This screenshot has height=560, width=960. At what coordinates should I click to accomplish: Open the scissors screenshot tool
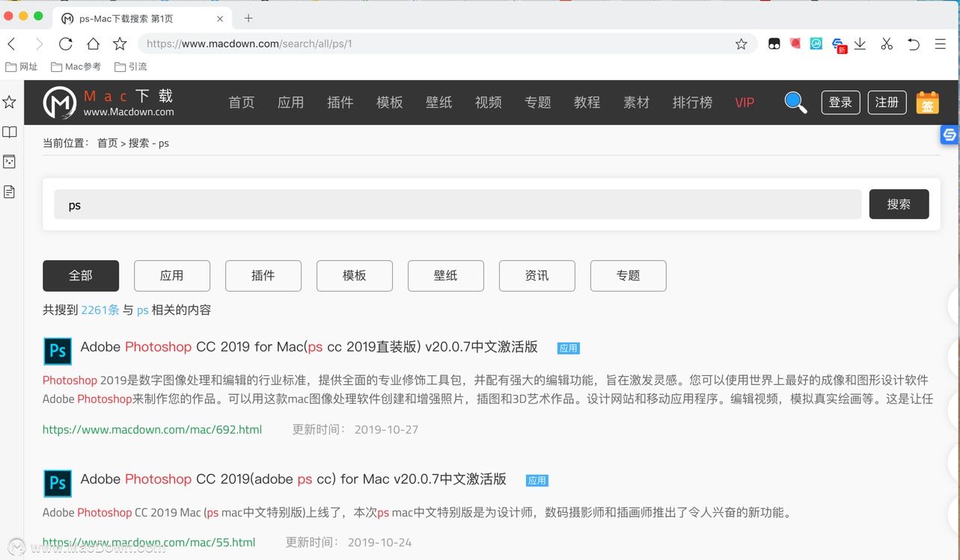point(887,44)
